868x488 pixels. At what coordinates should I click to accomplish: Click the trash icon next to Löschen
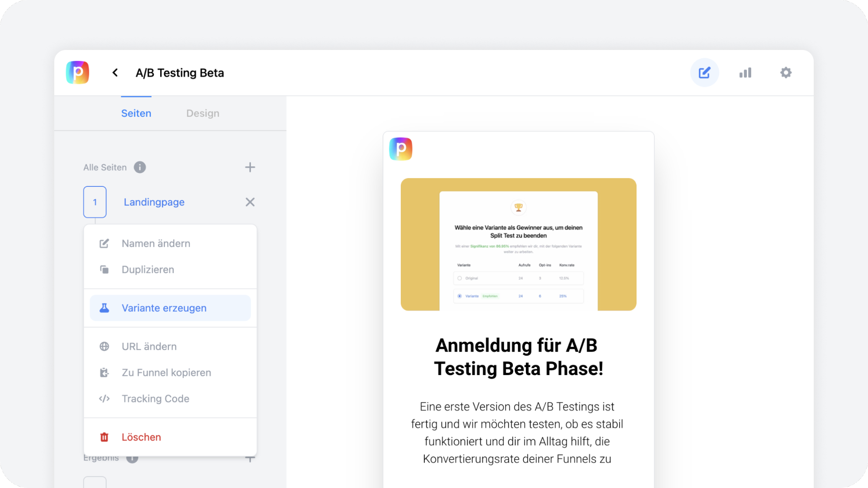pyautogui.click(x=104, y=437)
